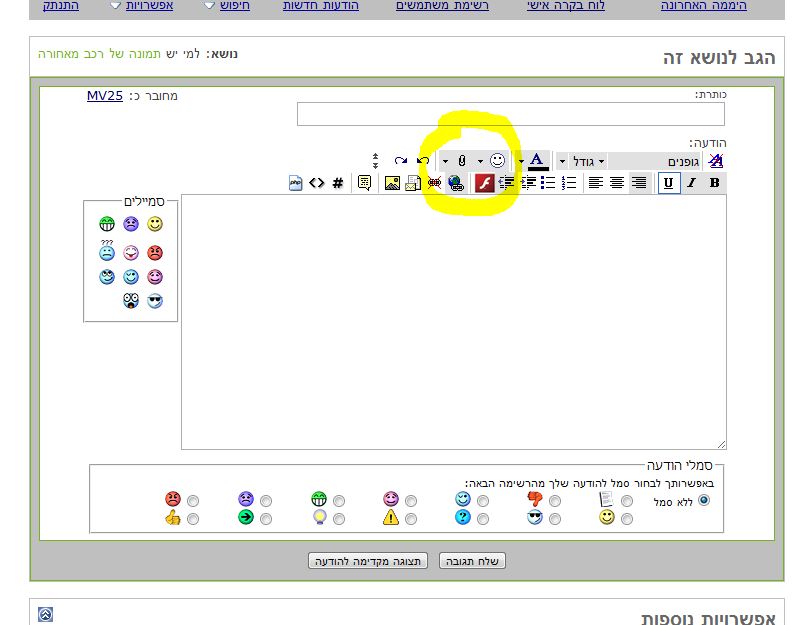
Task: Select the yellow warning sign radio button
Action: point(411,519)
